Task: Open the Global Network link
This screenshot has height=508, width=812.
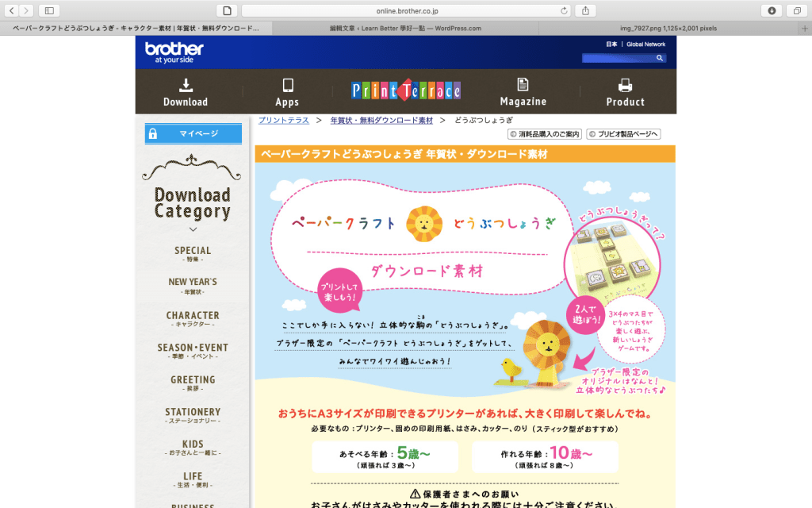Action: point(645,44)
